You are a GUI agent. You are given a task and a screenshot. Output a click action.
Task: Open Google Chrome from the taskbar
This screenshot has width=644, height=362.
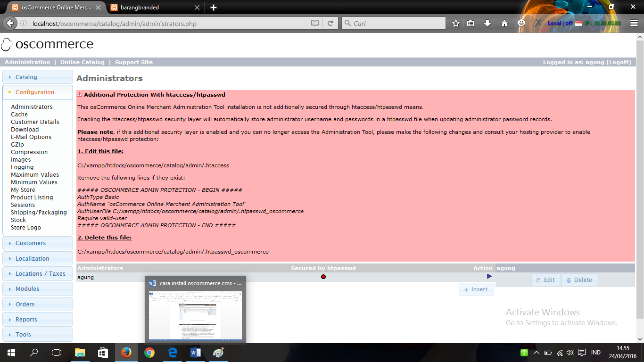click(149, 352)
